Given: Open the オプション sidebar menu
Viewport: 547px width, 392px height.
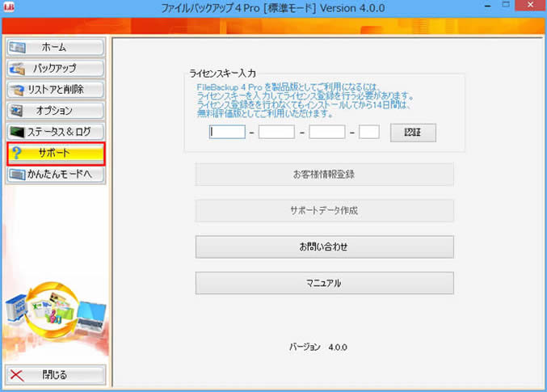Looking at the screenshot, I should 55,111.
